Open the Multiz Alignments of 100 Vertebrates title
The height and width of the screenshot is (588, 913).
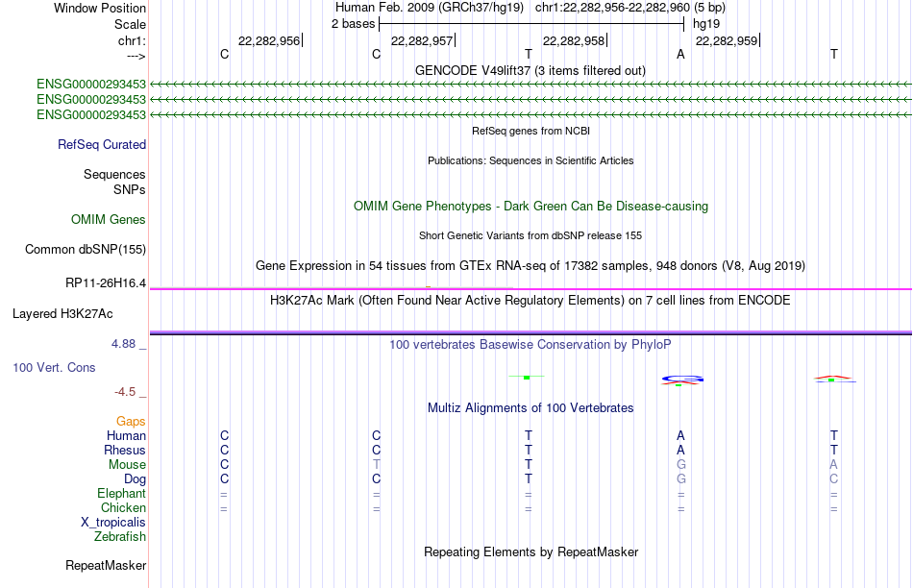pos(531,408)
